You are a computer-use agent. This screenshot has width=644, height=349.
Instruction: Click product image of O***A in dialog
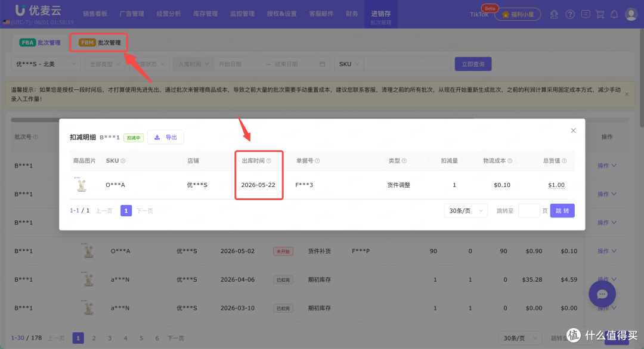[x=82, y=185]
